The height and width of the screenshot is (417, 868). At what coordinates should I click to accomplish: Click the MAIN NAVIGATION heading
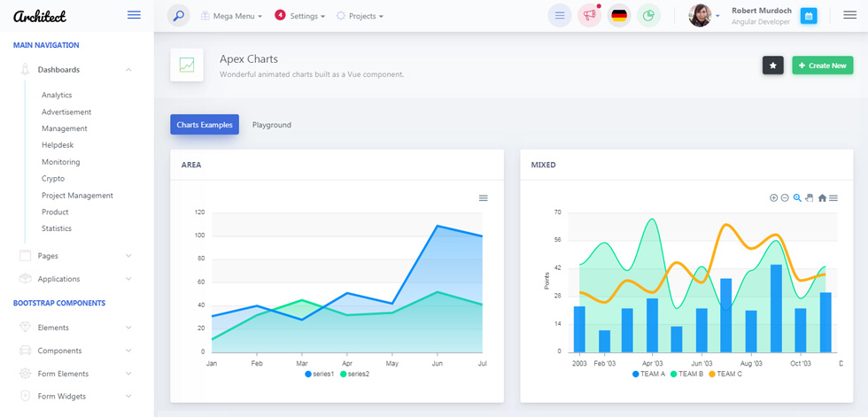46,45
